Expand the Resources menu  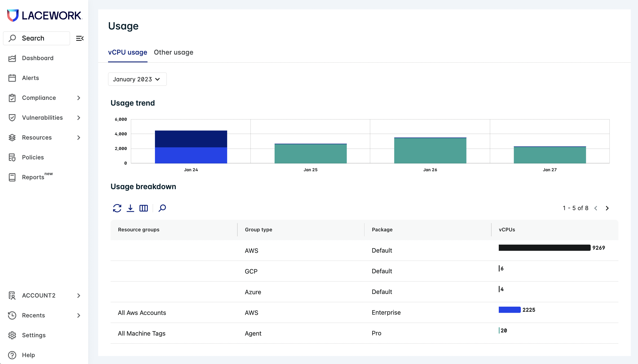pyautogui.click(x=37, y=137)
